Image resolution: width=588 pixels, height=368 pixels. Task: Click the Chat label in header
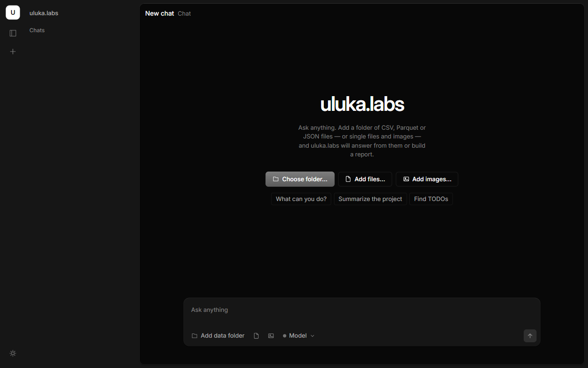tap(184, 13)
